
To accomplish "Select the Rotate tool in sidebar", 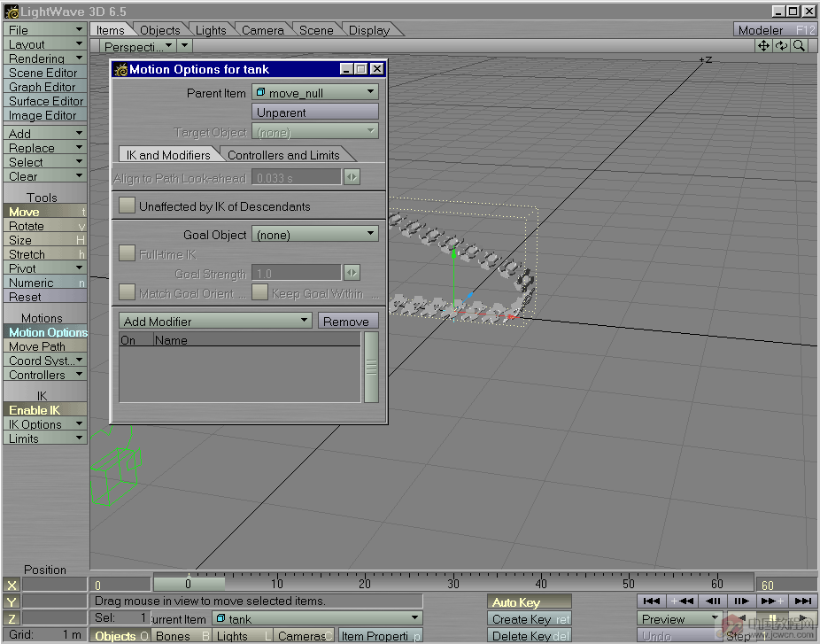I will tap(45, 226).
